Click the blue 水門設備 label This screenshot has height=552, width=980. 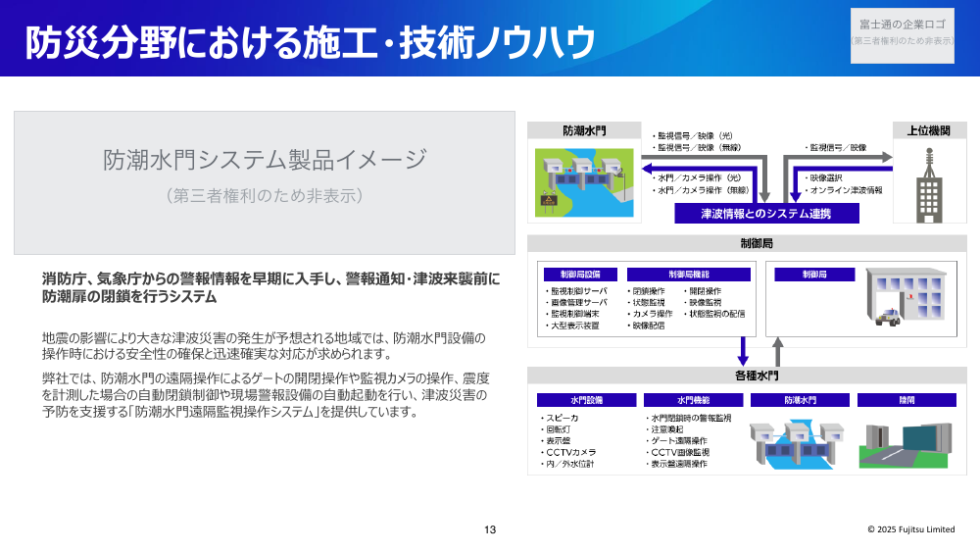586,400
